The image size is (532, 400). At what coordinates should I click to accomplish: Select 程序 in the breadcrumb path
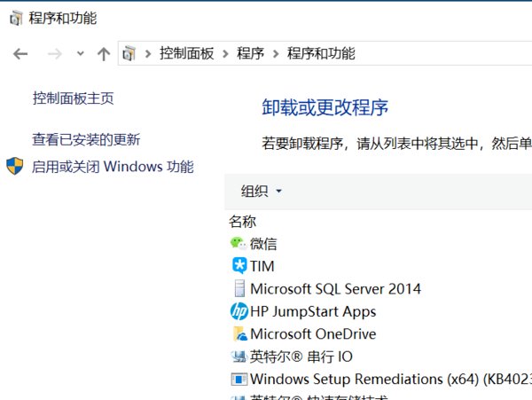(x=250, y=53)
